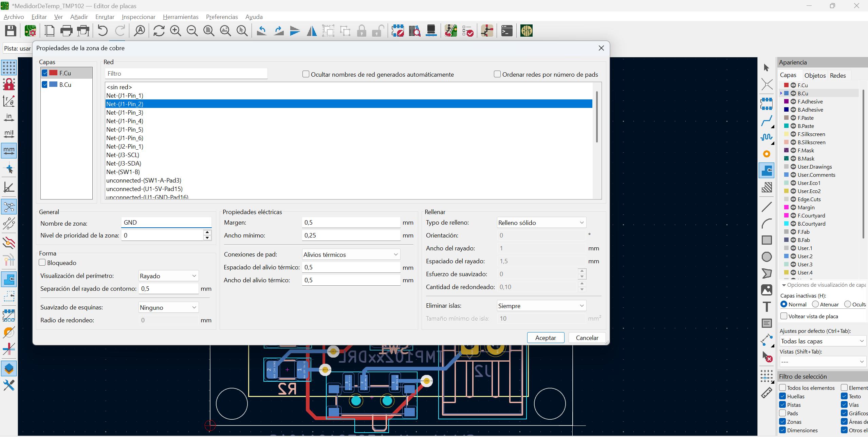This screenshot has width=868, height=437.
Task: Open Suavizado de esquinas dropdown
Action: (x=168, y=307)
